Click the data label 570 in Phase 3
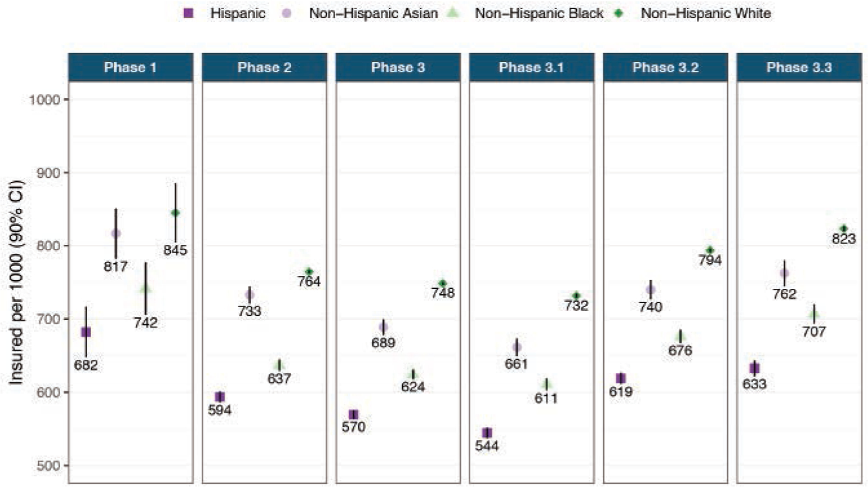The image size is (868, 487). click(353, 427)
